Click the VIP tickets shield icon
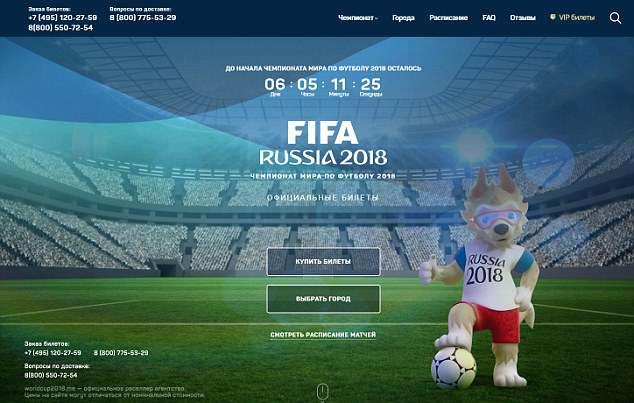Viewport: 634px width, 403px height. click(553, 17)
